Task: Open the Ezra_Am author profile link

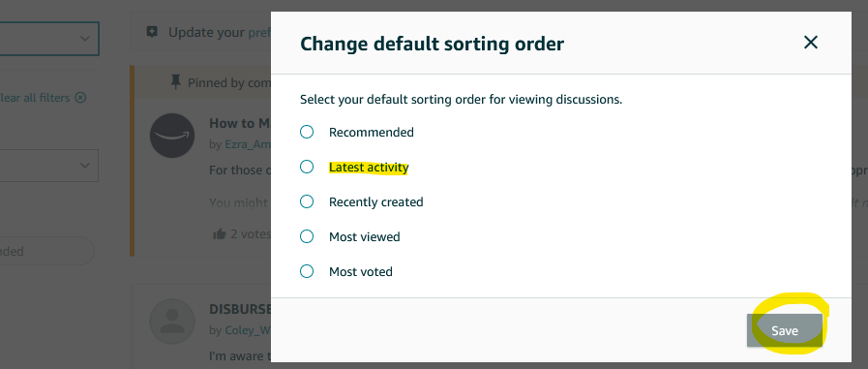Action: click(x=248, y=144)
